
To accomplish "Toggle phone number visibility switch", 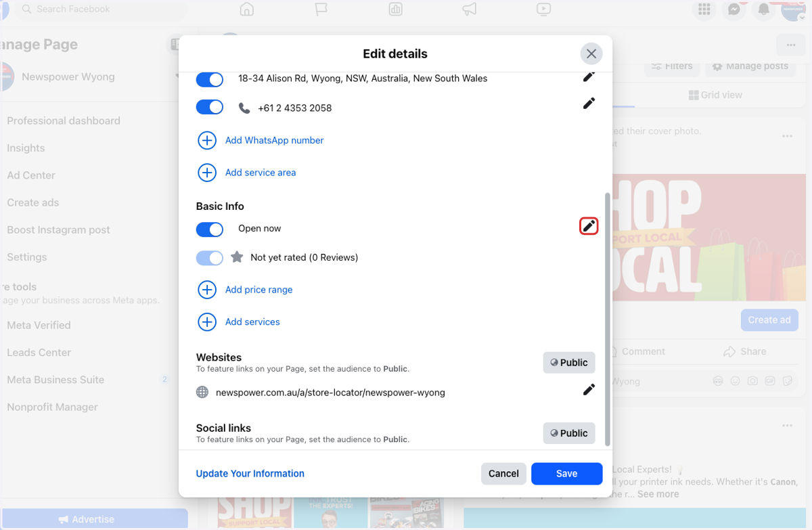I will [x=210, y=108].
